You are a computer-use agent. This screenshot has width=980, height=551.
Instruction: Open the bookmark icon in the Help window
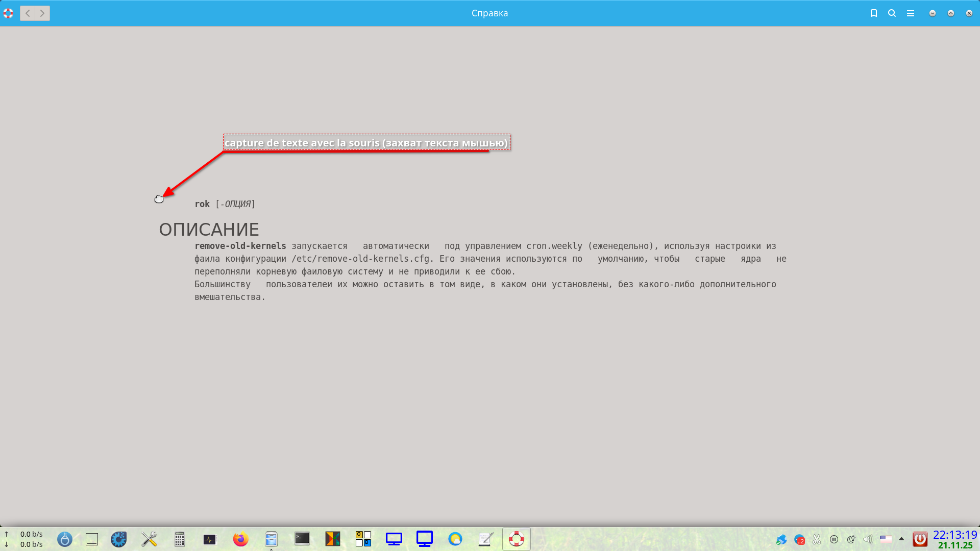(874, 13)
